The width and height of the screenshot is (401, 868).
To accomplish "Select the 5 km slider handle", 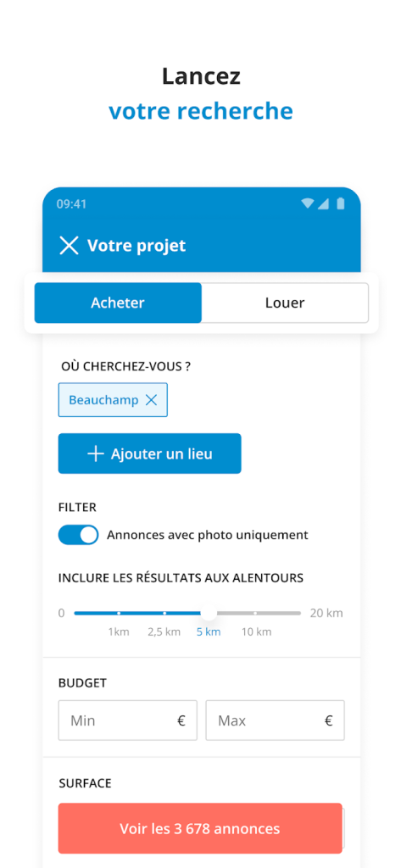I will (x=209, y=613).
